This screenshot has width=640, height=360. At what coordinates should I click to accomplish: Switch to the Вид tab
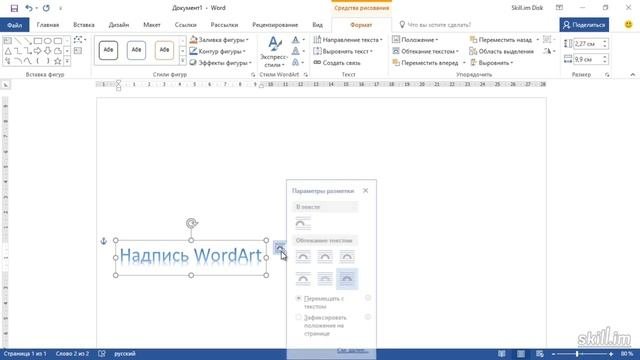[x=318, y=25]
